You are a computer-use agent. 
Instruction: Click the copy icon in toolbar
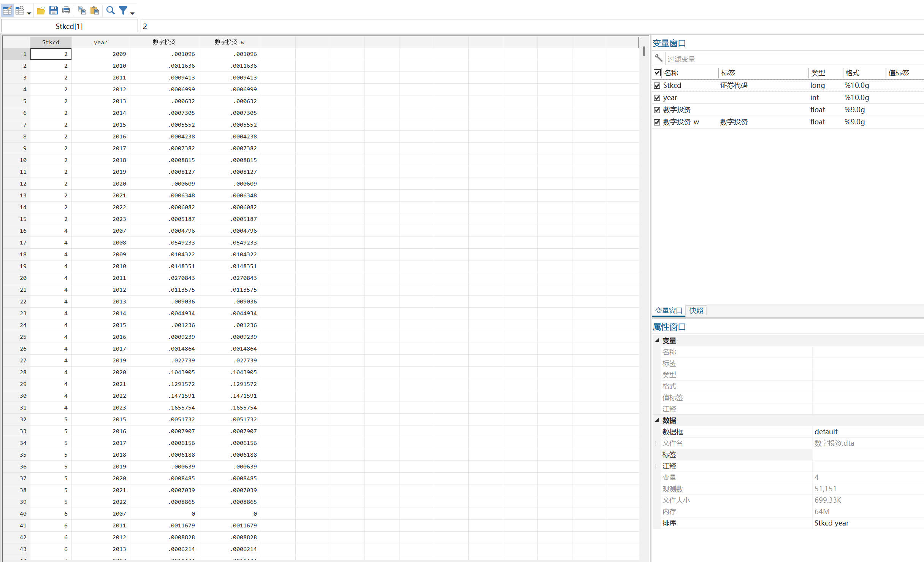[82, 10]
